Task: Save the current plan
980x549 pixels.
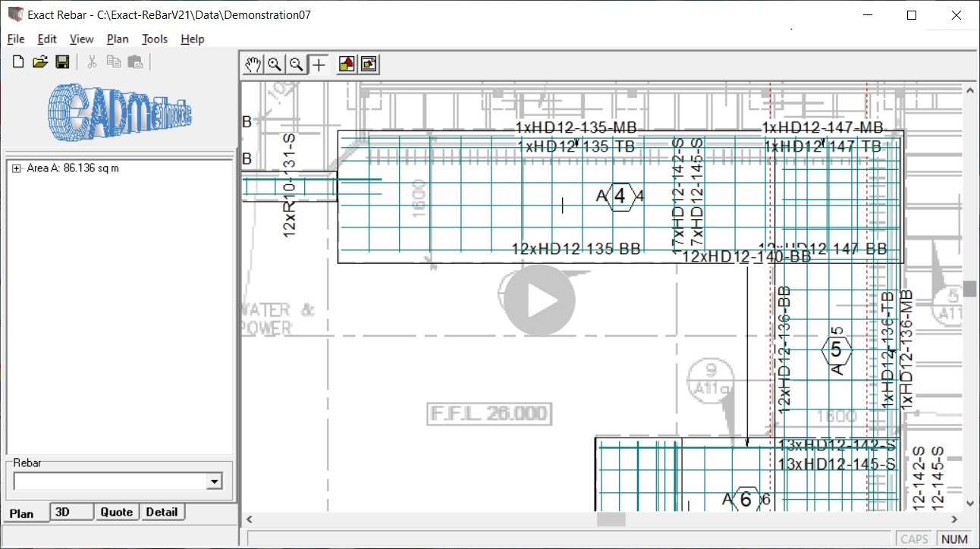Action: click(63, 61)
